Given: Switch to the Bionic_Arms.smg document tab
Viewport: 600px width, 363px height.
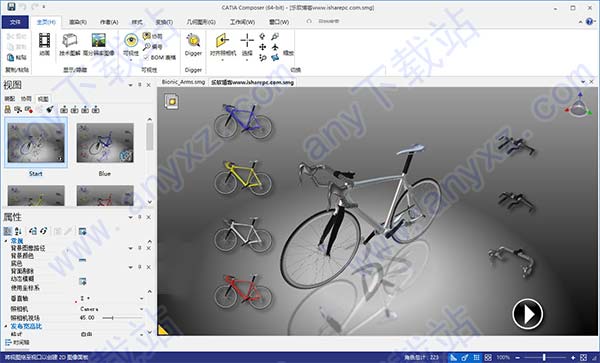Looking at the screenshot, I should pyautogui.click(x=183, y=82).
